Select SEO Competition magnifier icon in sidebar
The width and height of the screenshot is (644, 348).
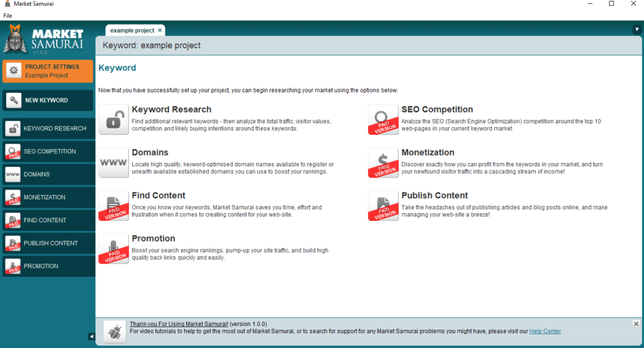tap(13, 152)
